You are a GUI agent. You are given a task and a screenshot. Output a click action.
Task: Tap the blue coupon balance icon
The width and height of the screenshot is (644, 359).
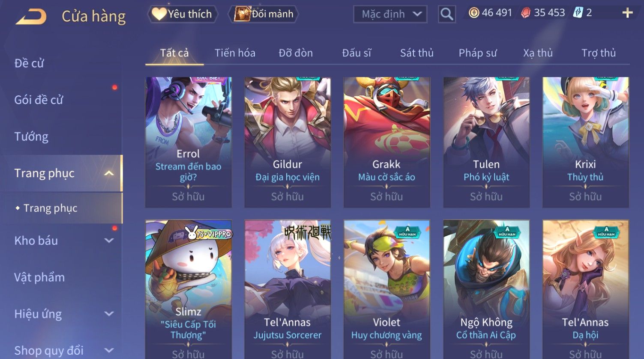(578, 13)
